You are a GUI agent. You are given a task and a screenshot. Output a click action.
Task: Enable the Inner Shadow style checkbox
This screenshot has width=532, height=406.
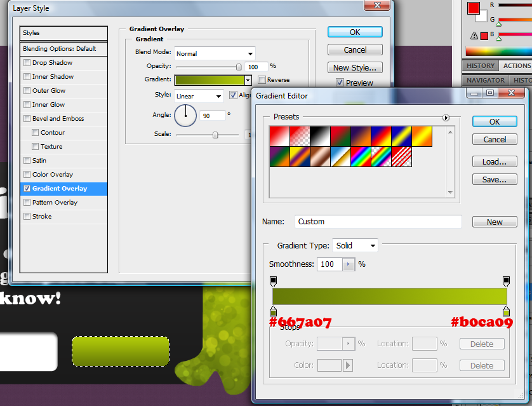coord(27,77)
